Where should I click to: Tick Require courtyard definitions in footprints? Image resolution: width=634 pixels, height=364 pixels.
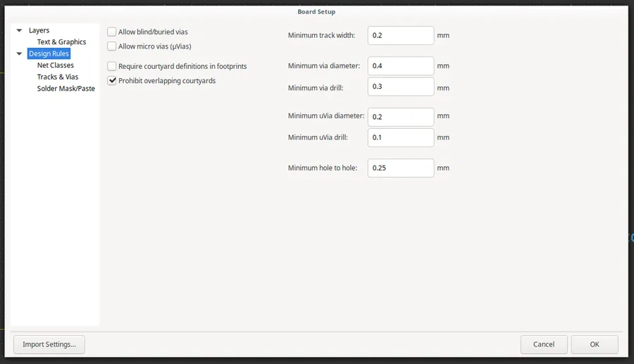coord(111,66)
